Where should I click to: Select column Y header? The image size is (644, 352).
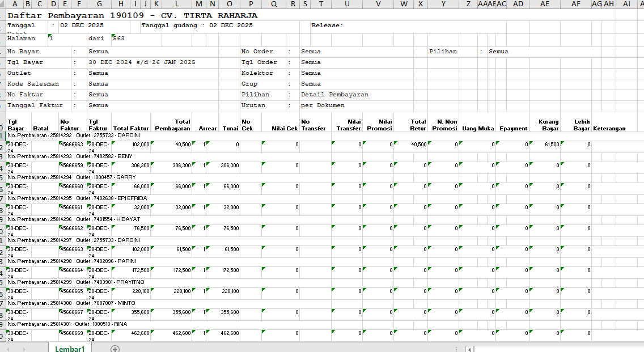tap(443, 4)
